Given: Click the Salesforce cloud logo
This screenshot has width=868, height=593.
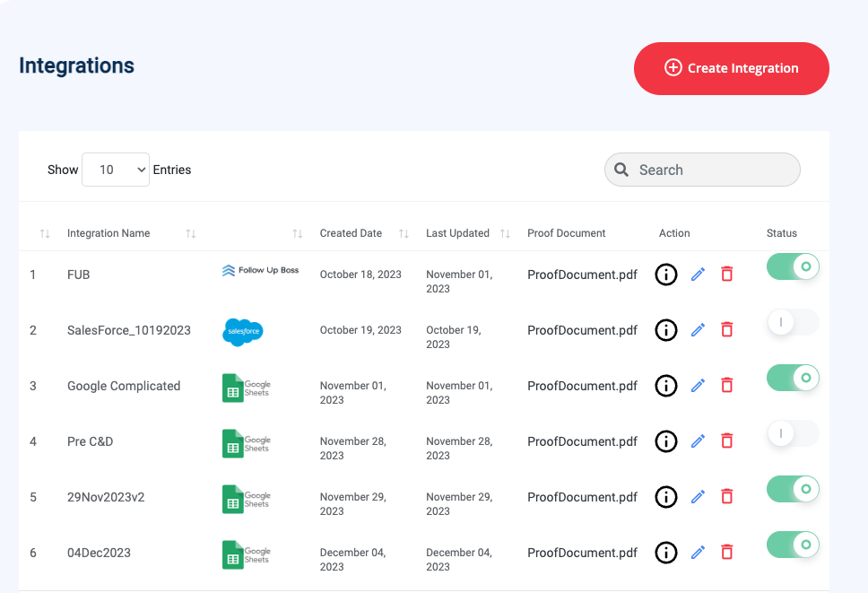Looking at the screenshot, I should click(x=242, y=331).
